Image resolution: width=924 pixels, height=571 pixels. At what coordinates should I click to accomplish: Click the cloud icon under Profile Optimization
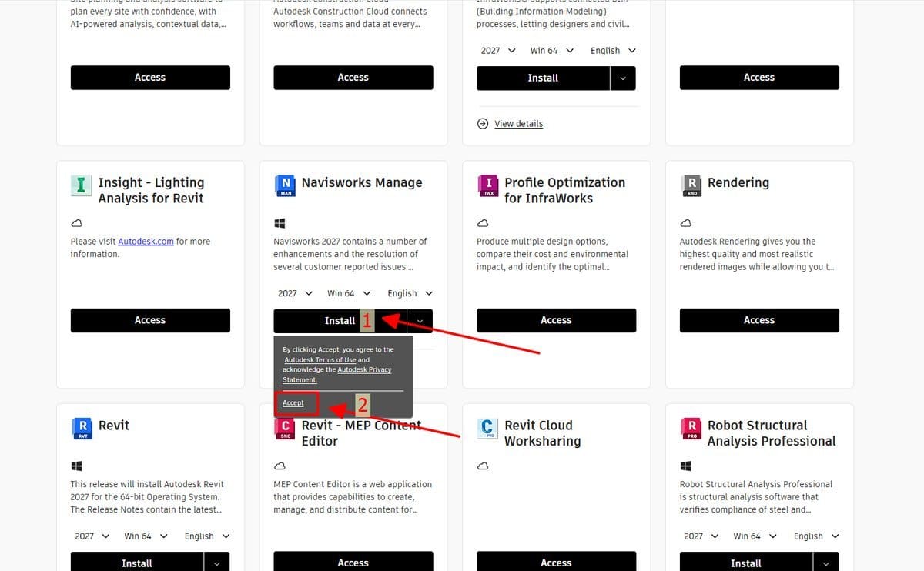pyautogui.click(x=483, y=223)
